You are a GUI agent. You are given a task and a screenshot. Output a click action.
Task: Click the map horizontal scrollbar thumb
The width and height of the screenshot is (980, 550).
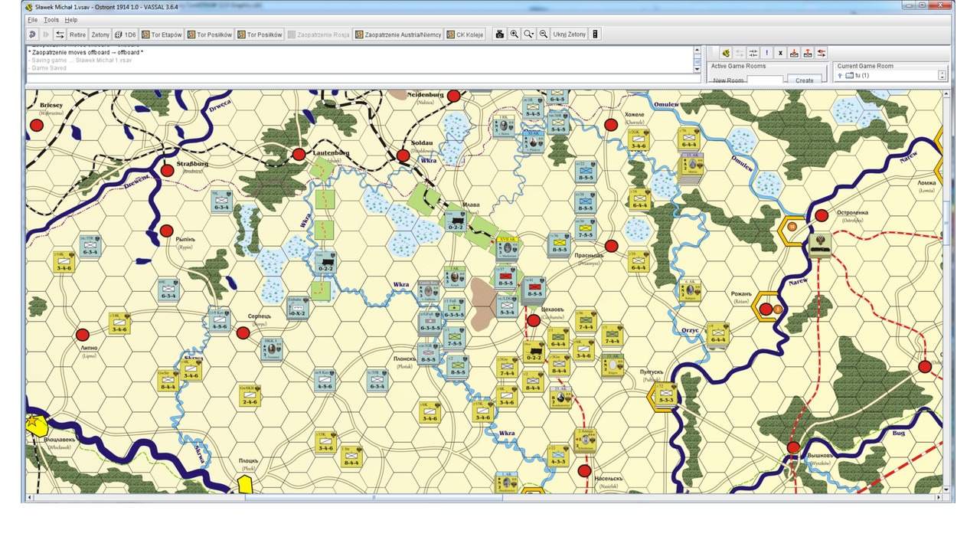[374, 498]
